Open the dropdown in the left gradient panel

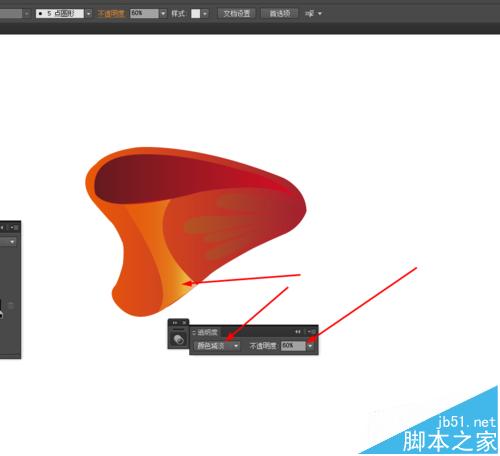point(12,242)
